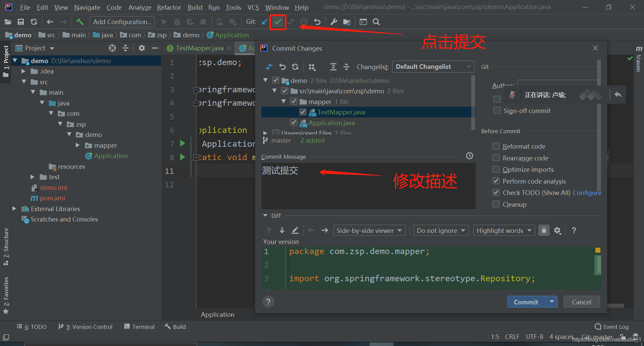
Task: Click the Git rollback icon in toolbar
Action: click(317, 22)
